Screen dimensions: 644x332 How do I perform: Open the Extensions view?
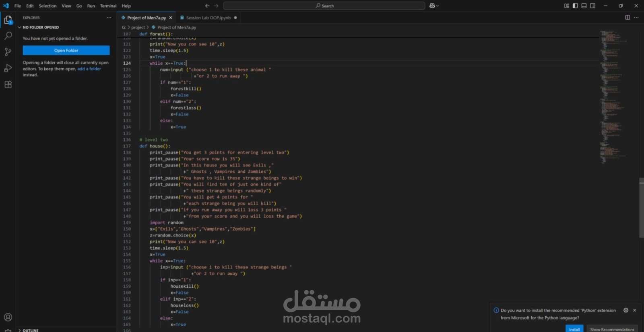8,84
